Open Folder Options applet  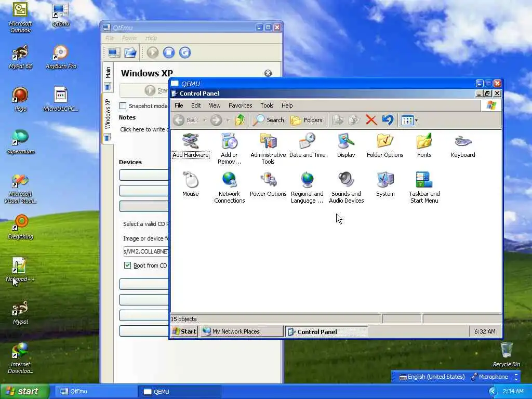385,146
